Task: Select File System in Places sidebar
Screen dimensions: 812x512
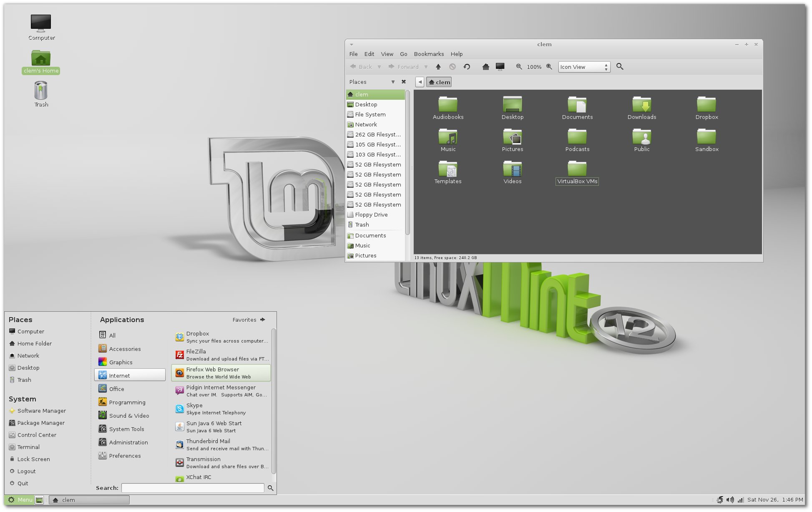Action: point(375,114)
